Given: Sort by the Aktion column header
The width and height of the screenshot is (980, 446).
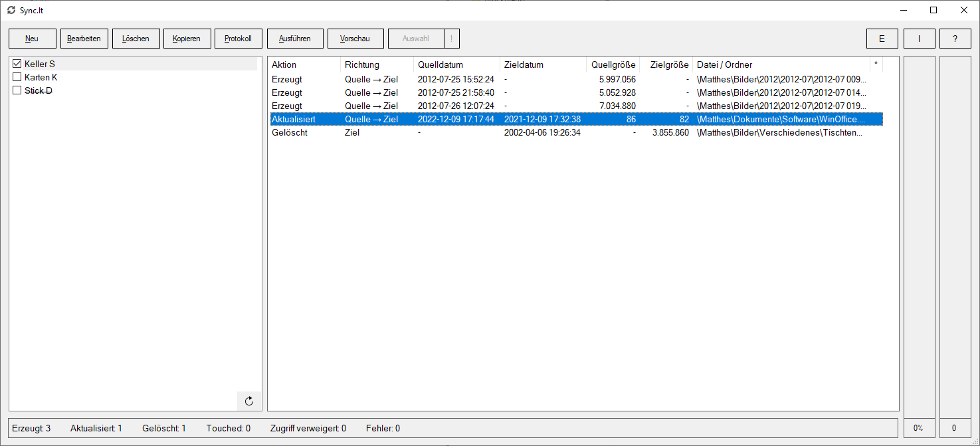Looking at the screenshot, I should tap(304, 64).
